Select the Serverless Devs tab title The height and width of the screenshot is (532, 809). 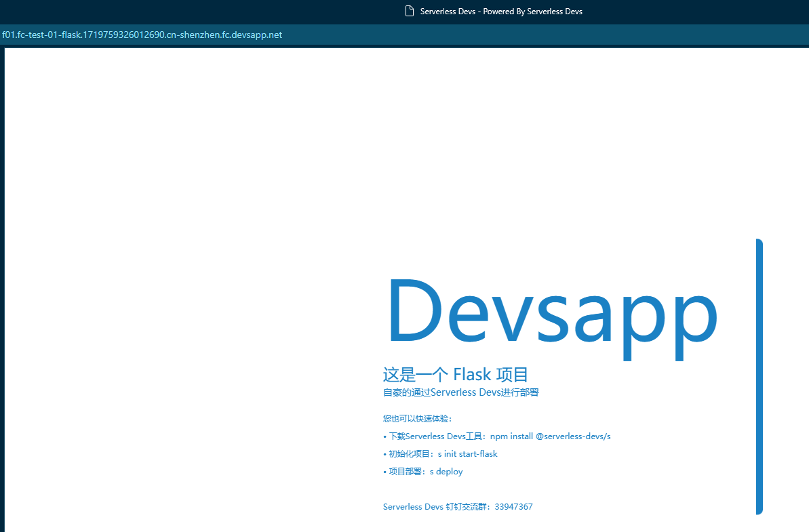tap(501, 12)
